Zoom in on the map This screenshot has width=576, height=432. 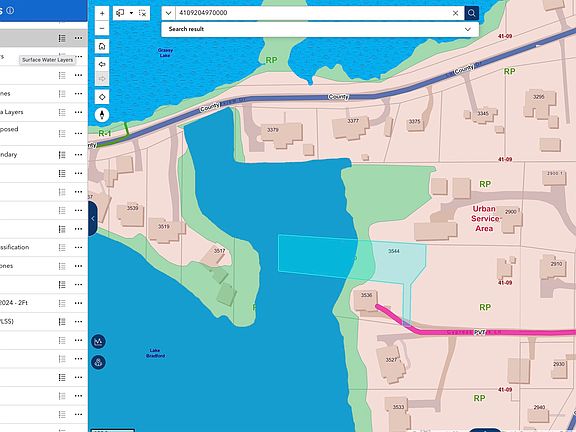(x=102, y=14)
